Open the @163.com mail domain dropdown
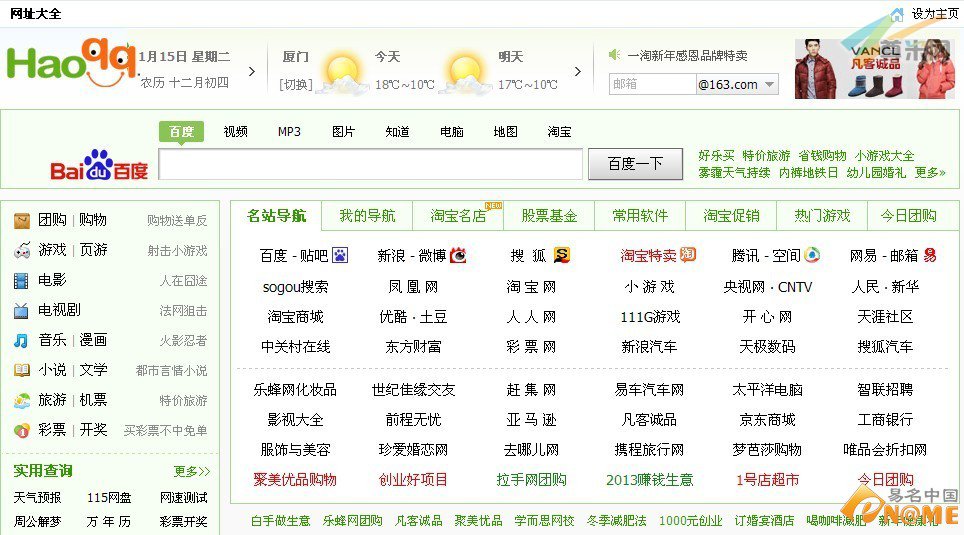 [770, 84]
